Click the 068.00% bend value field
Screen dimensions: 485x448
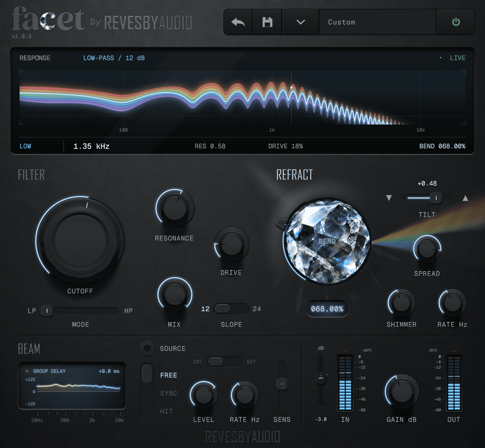point(327,309)
